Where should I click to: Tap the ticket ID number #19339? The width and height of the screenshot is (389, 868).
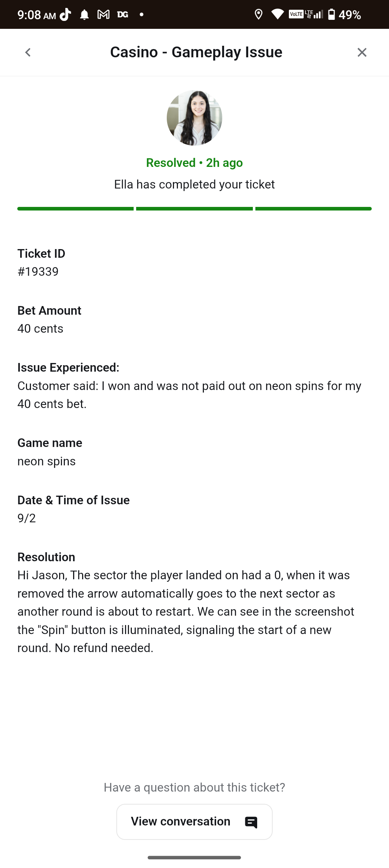pos(38,271)
